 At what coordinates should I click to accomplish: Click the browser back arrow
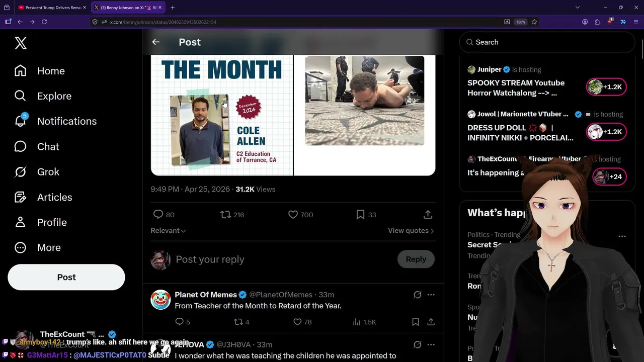[x=20, y=22]
